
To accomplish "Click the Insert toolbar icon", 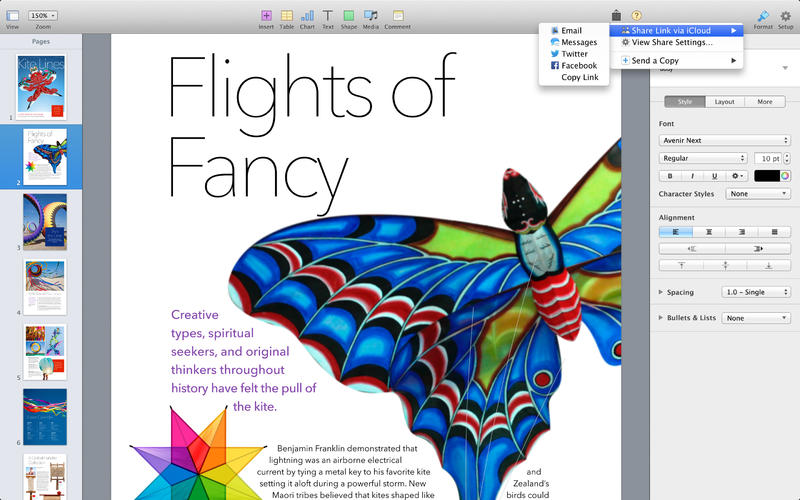I will 266,16.
